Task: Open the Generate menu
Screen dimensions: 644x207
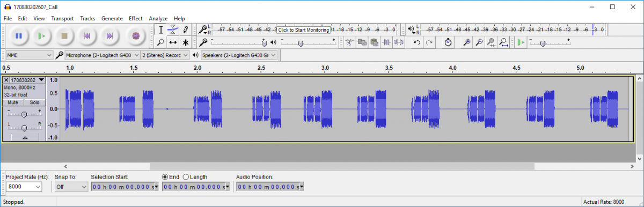Action: point(112,18)
